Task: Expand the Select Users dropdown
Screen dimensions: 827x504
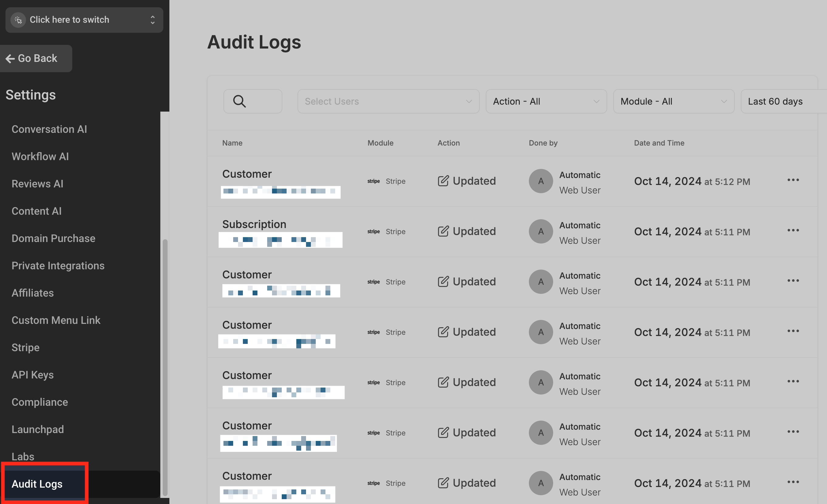Action: pos(388,101)
